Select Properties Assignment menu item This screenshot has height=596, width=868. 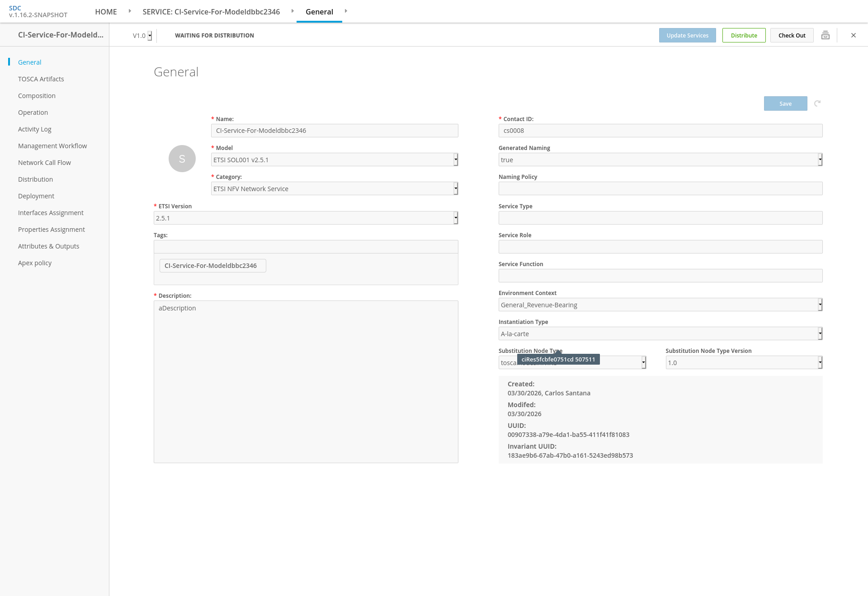51,230
